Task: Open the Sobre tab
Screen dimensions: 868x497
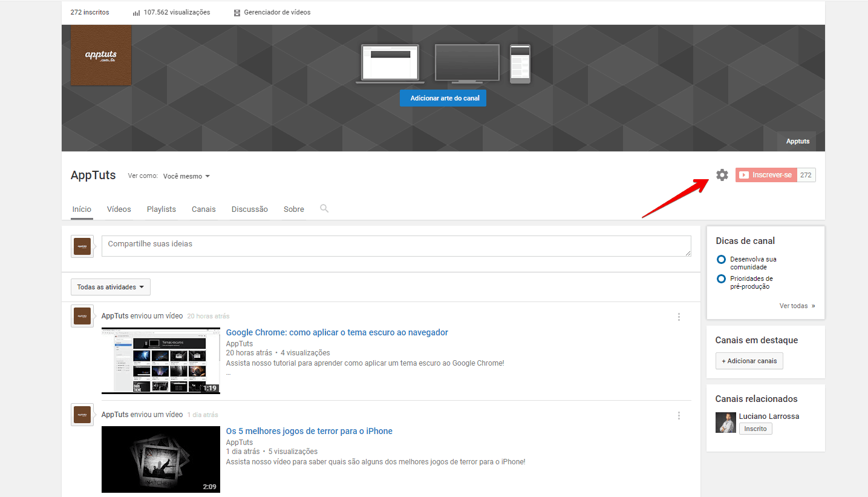Action: tap(294, 209)
